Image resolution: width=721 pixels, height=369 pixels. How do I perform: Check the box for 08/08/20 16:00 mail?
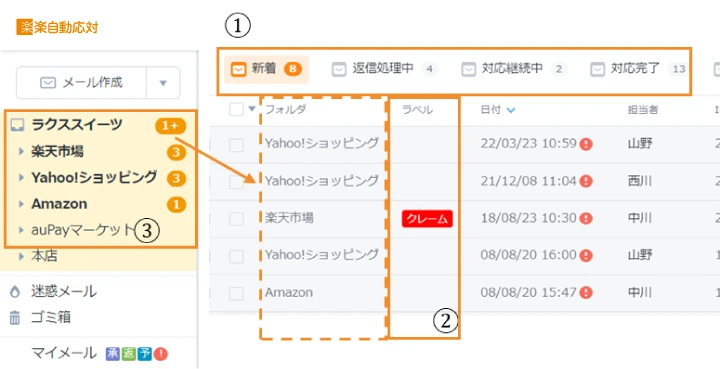coord(236,256)
